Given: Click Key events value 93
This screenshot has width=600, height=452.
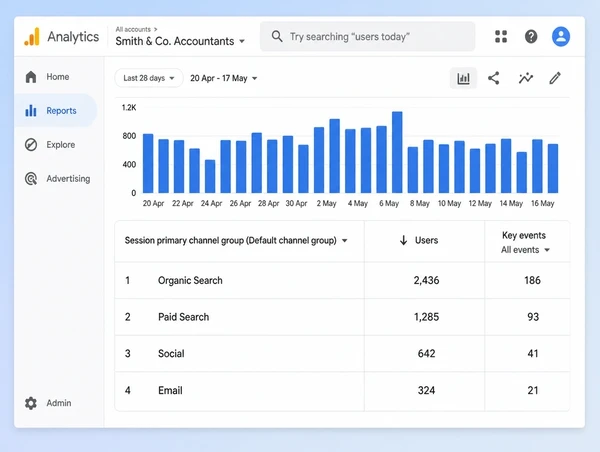Looking at the screenshot, I should click(533, 317).
